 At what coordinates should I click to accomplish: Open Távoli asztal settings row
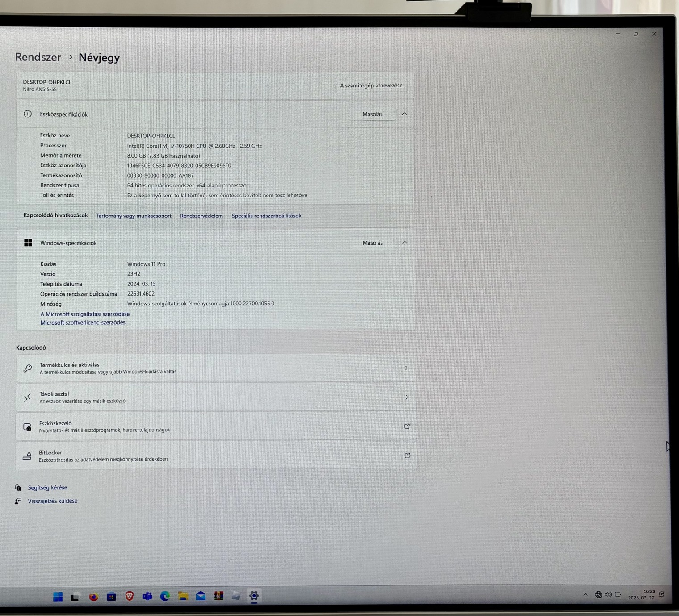pyautogui.click(x=216, y=397)
